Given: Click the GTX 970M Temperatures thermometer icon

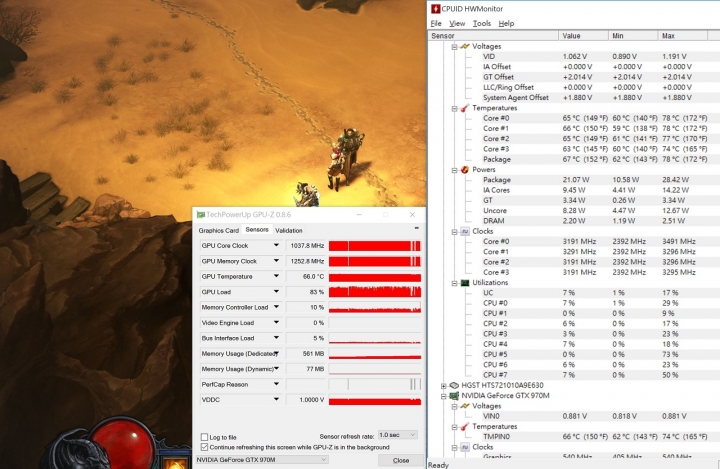Looking at the screenshot, I should (465, 426).
